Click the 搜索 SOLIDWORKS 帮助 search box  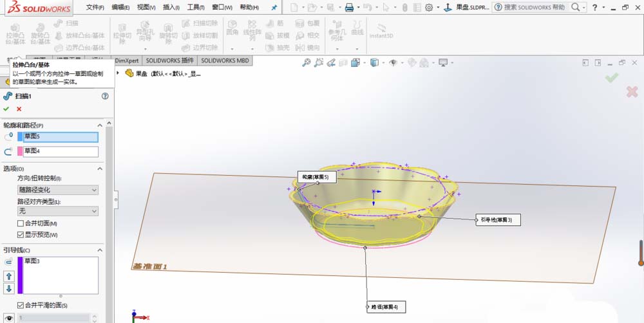(x=535, y=7)
